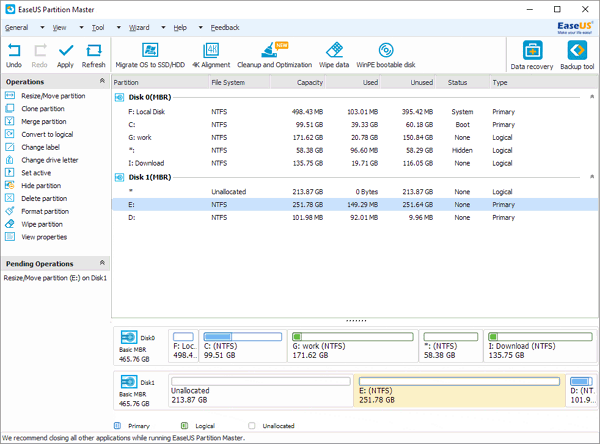Open the dropdown arrow next to Tool
The image size is (600, 444).
pos(119,28)
